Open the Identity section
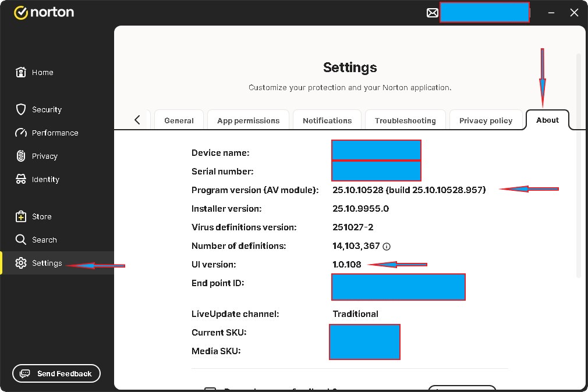 tap(38, 179)
